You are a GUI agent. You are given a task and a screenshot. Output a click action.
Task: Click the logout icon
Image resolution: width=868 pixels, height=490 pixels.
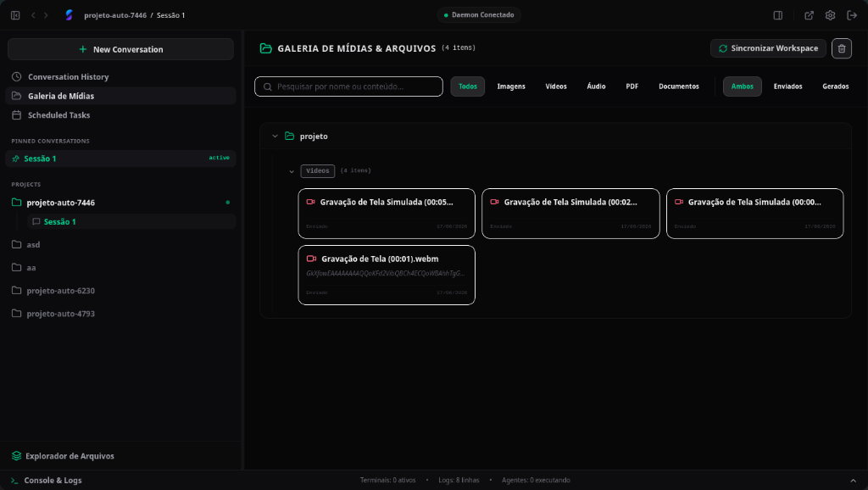852,15
